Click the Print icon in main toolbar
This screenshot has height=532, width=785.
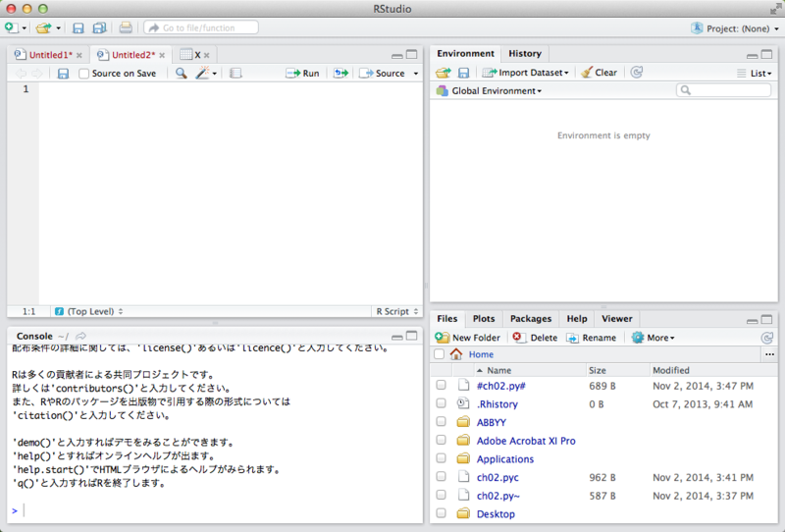(126, 27)
